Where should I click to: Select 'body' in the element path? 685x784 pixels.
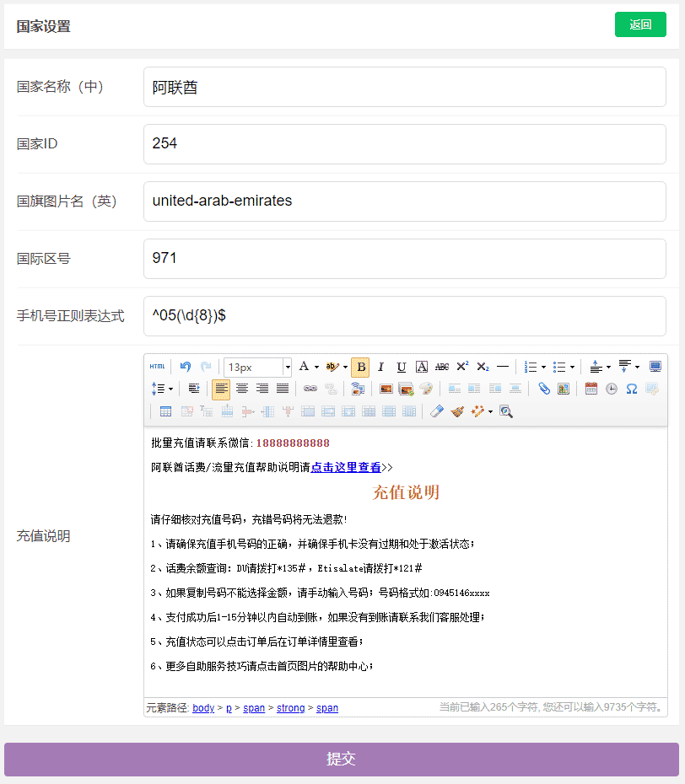(x=203, y=708)
